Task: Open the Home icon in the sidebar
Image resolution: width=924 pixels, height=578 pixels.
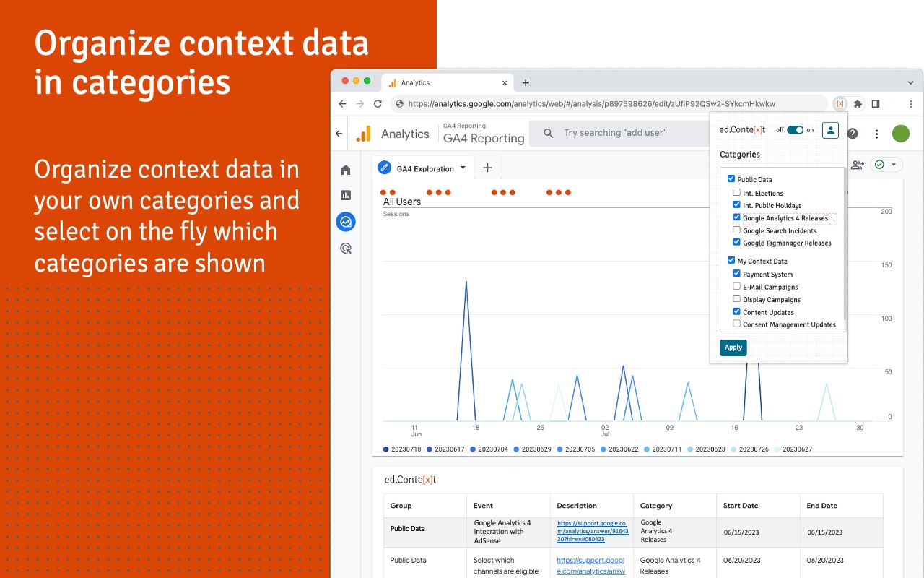Action: (x=346, y=171)
